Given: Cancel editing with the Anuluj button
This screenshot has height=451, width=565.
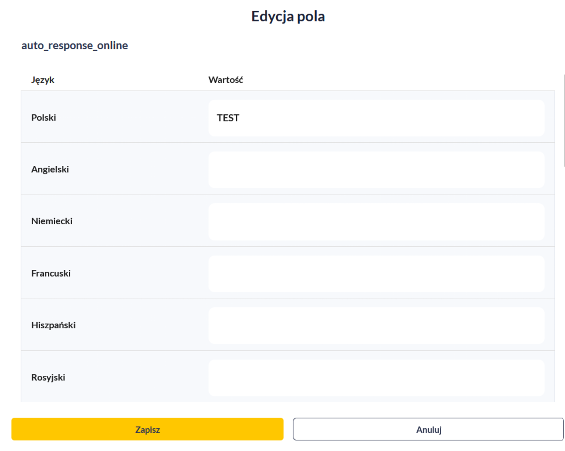Looking at the screenshot, I should (428, 429).
